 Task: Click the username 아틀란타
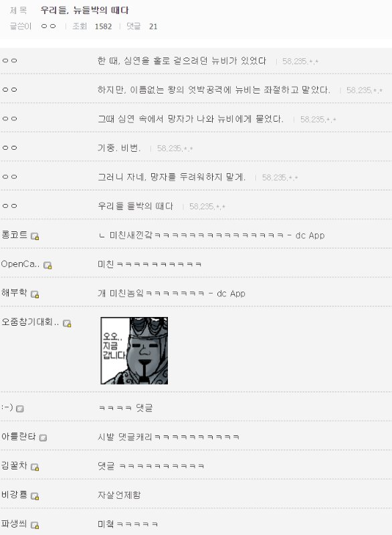(x=19, y=437)
